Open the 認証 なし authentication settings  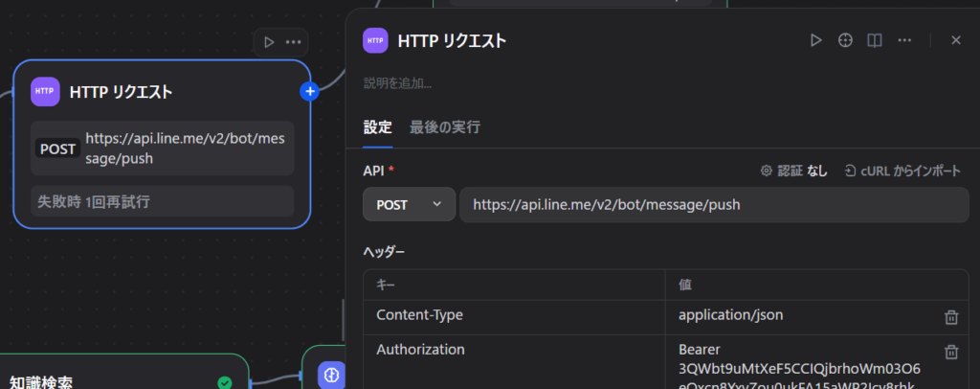(794, 171)
